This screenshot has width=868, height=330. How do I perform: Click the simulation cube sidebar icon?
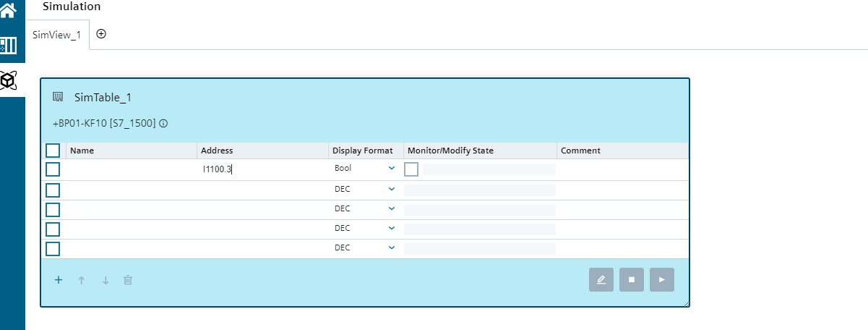(8, 80)
